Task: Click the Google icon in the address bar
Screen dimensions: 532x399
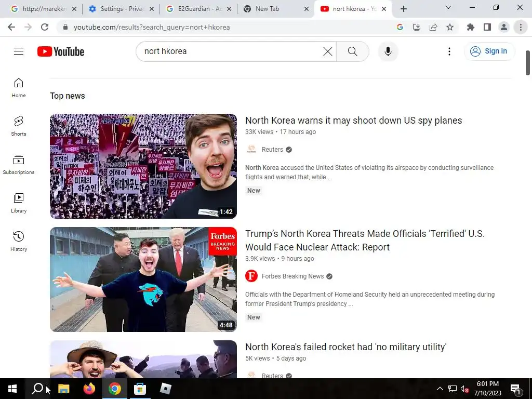Action: (x=400, y=27)
